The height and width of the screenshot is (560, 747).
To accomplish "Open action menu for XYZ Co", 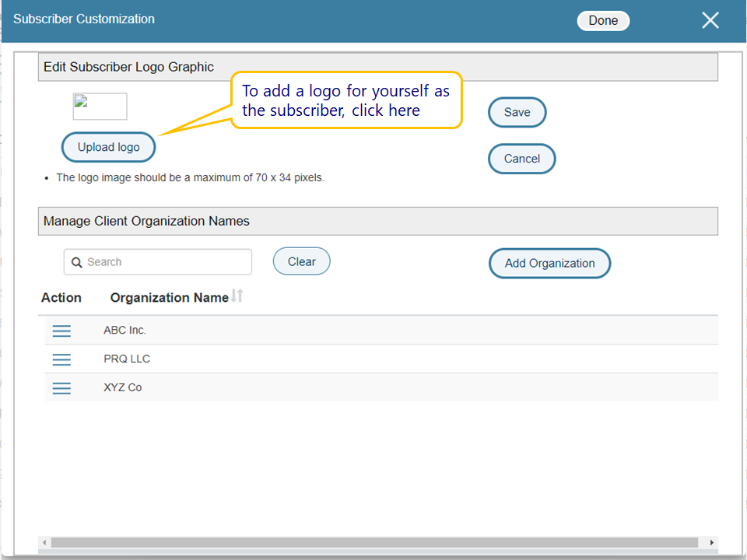I will tap(61, 388).
